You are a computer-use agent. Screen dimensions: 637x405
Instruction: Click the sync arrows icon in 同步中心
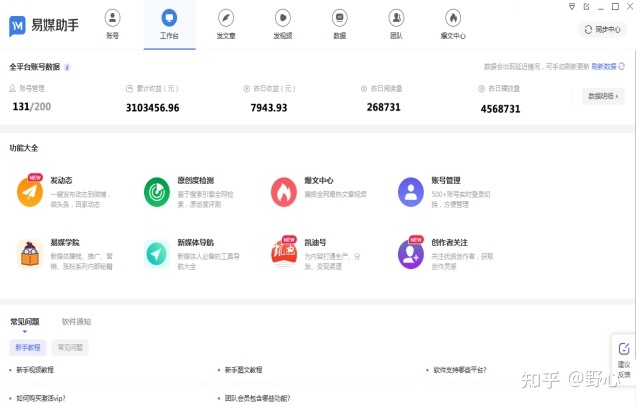pos(588,30)
